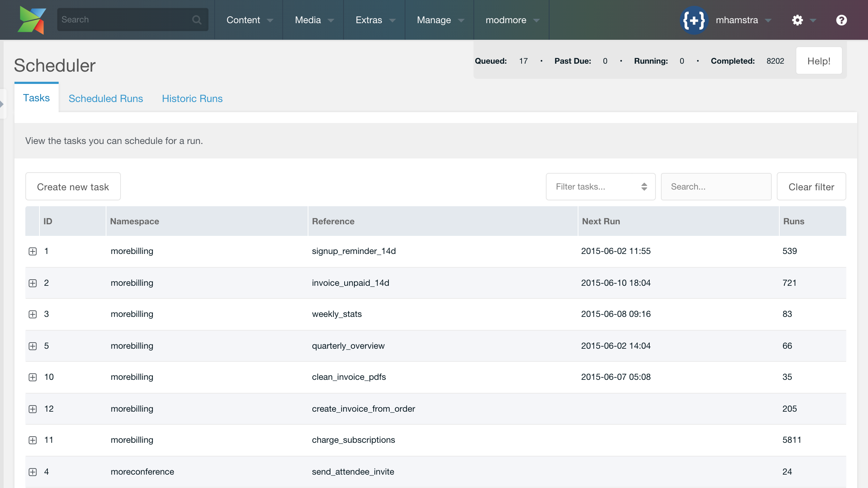Open the Media menu
This screenshot has height=488, width=868.
[313, 20]
